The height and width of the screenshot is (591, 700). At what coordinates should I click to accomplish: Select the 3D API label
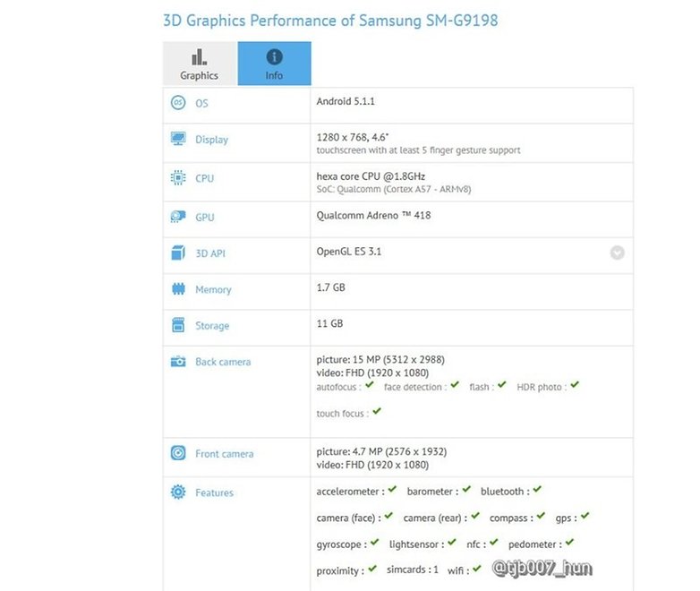[x=210, y=253]
